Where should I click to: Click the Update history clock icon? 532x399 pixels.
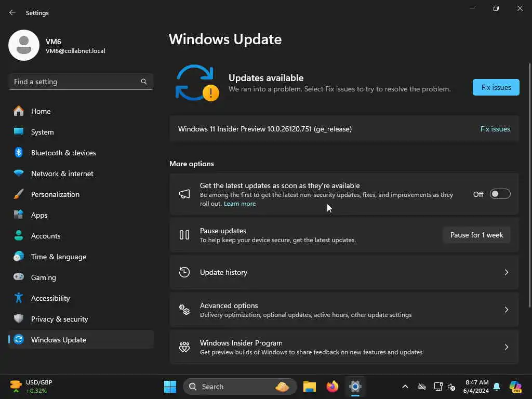[x=184, y=272]
